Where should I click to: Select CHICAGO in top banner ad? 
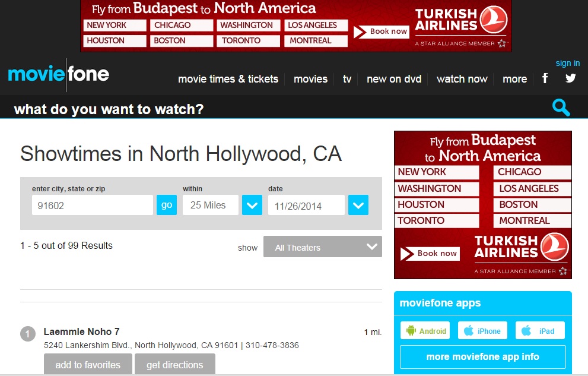(x=182, y=25)
